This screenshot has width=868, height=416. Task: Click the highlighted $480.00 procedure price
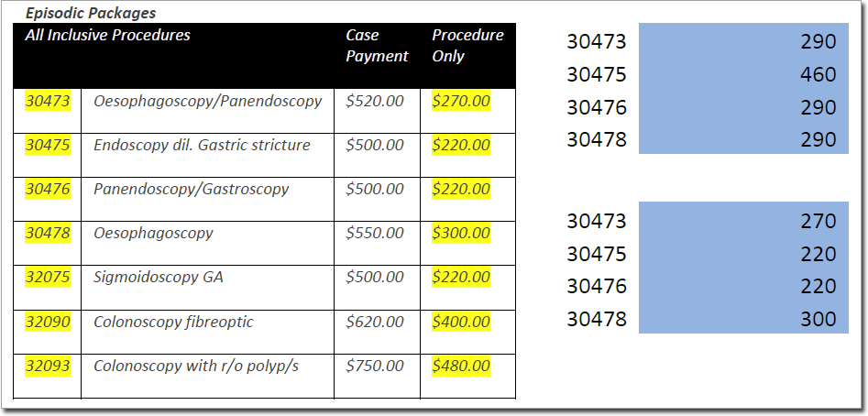click(461, 366)
